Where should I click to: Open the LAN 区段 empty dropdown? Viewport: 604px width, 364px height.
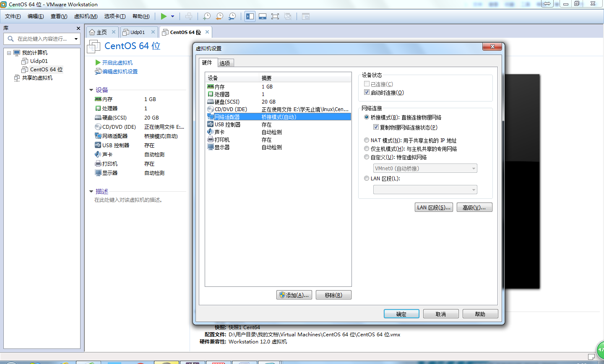pyautogui.click(x=425, y=190)
